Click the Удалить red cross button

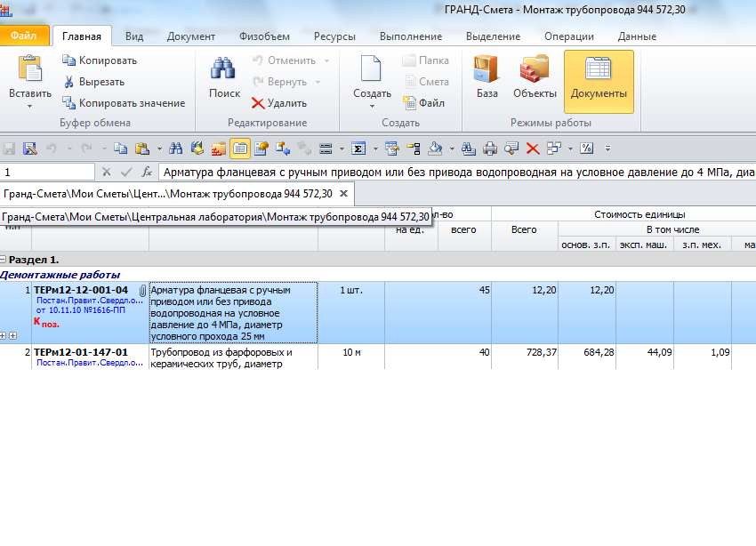click(279, 103)
